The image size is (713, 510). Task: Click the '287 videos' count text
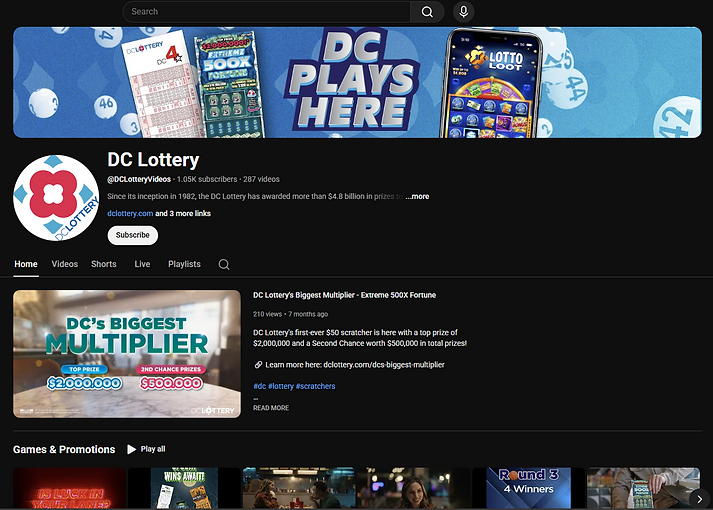coord(261,179)
